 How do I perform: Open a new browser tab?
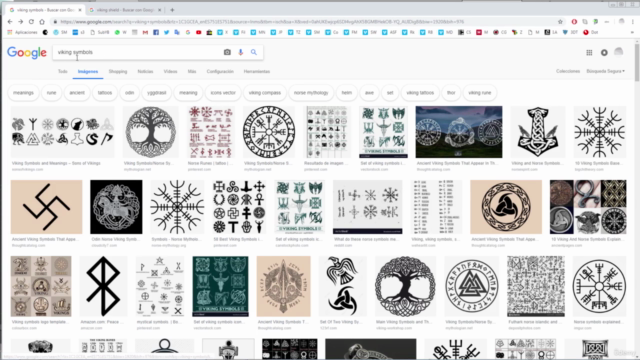(x=172, y=10)
